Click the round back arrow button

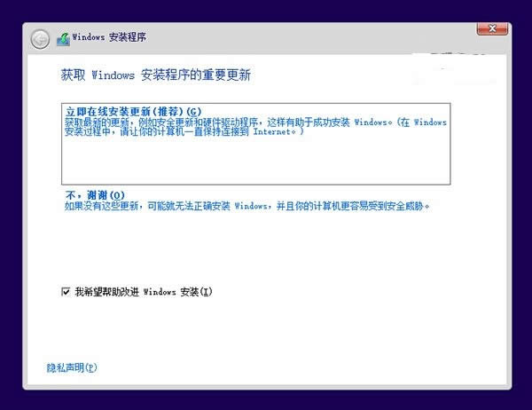(39, 38)
